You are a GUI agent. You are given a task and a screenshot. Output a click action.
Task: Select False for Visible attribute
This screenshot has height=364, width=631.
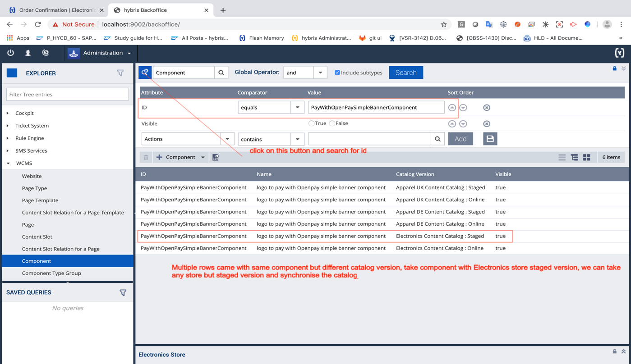[x=332, y=123]
